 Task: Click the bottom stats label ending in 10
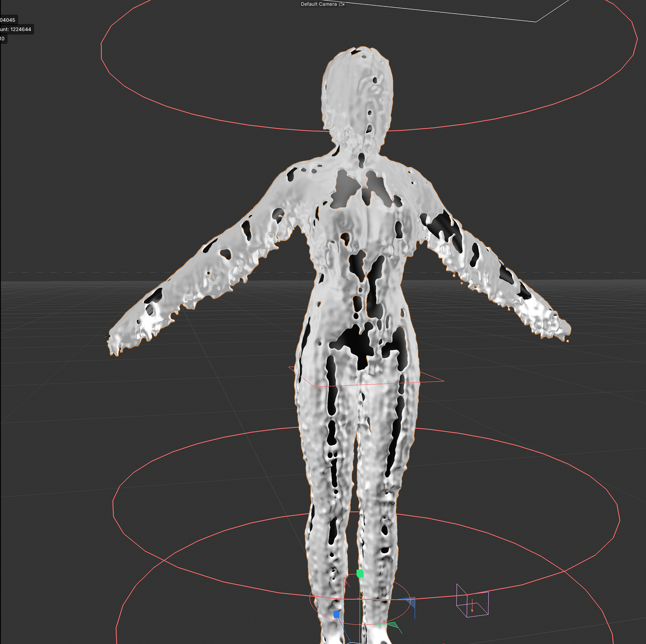(3, 39)
